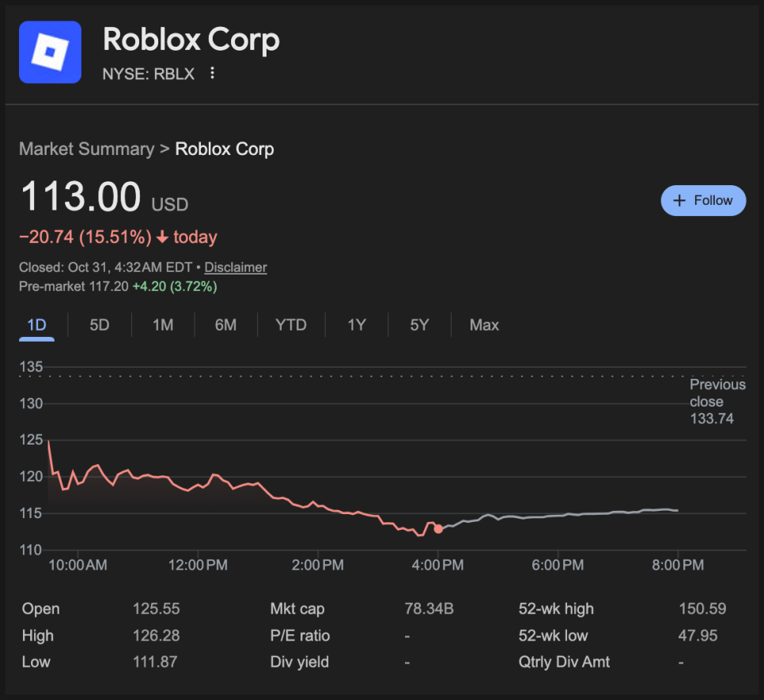Screen dimensions: 764x700
Task: Click the Mkt cap value 78.34B
Action: pyautogui.click(x=429, y=609)
